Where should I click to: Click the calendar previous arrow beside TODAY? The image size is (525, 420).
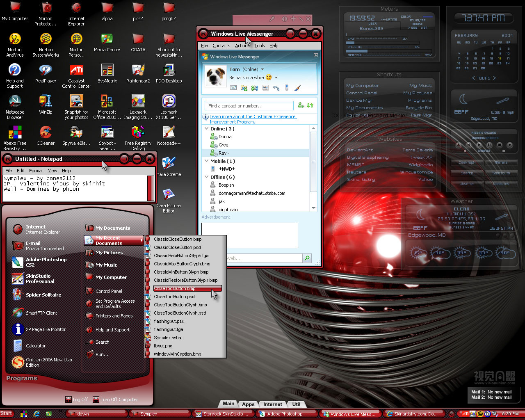point(474,78)
